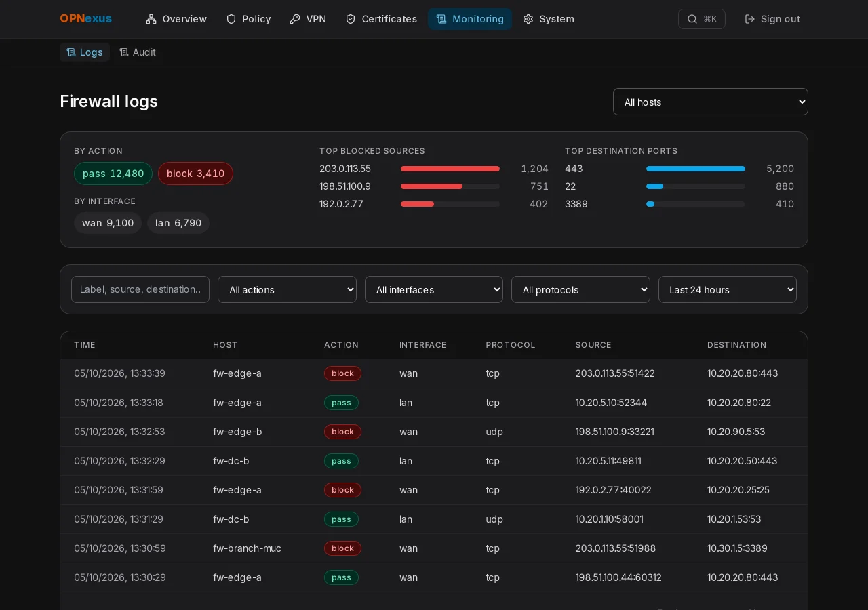
Task: Click the port 443 destination bar
Action: click(696, 169)
